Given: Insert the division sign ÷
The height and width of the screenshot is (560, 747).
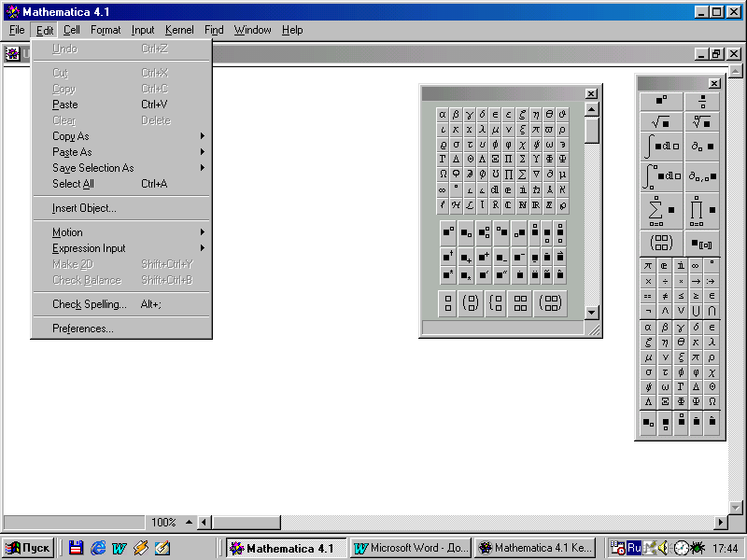Looking at the screenshot, I should pyautogui.click(x=665, y=281).
